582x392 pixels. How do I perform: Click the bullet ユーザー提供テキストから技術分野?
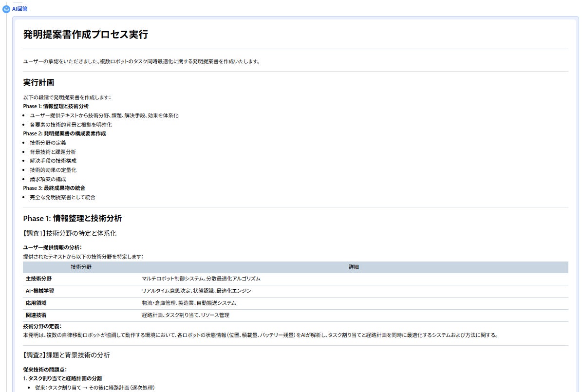(x=104, y=115)
